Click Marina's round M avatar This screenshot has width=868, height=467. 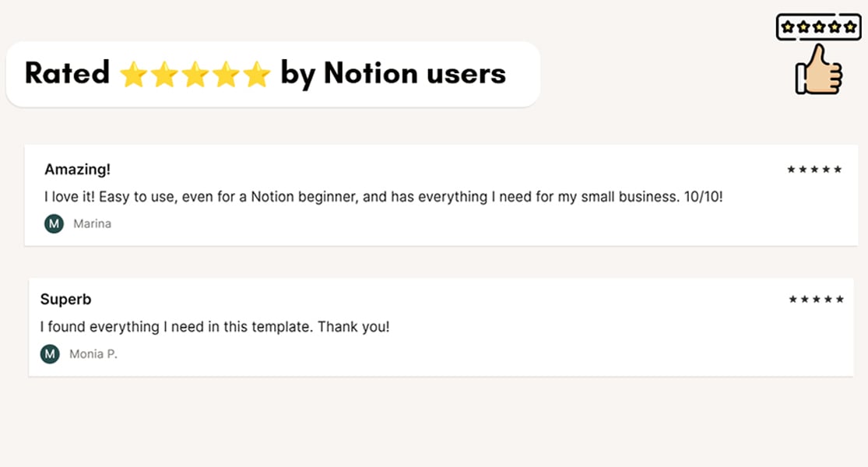click(x=54, y=224)
